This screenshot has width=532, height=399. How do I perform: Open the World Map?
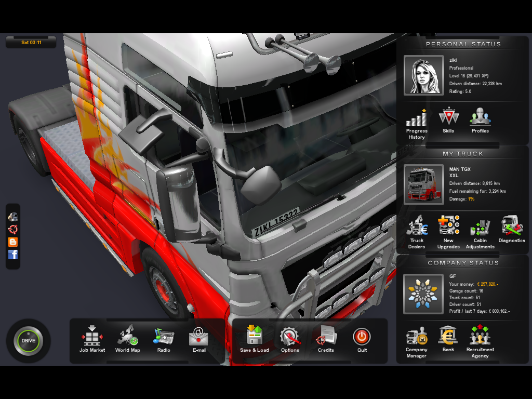(x=127, y=338)
